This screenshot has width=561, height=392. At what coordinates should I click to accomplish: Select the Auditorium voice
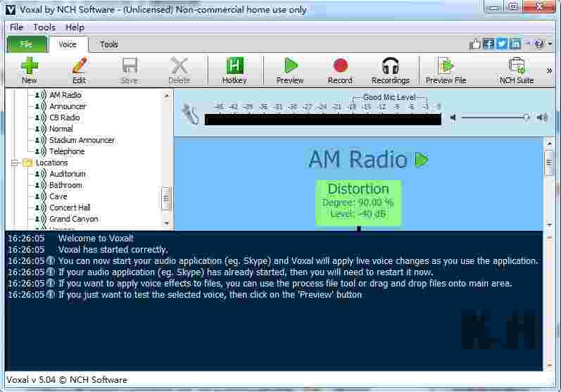pos(68,174)
